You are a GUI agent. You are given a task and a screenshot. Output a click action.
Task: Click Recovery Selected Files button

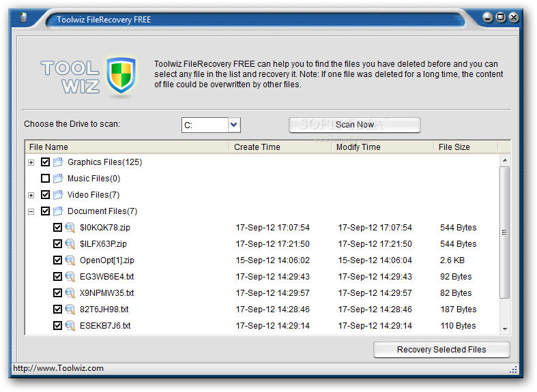point(441,350)
